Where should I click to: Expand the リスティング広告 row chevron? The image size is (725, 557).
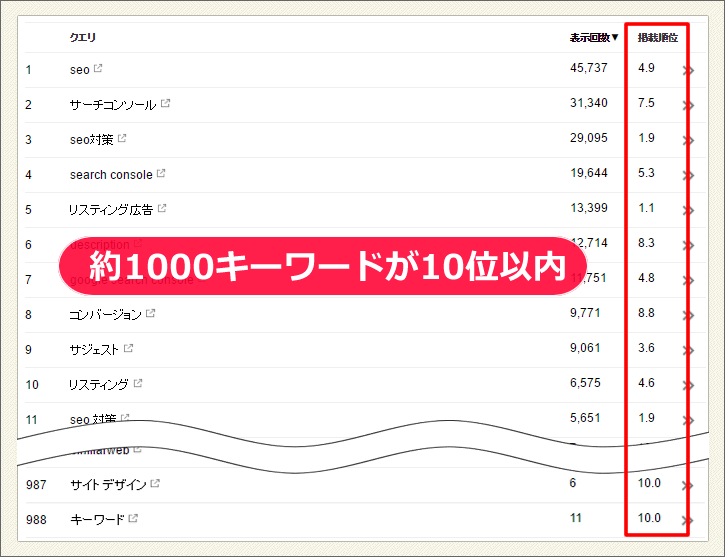pyautogui.click(x=688, y=211)
